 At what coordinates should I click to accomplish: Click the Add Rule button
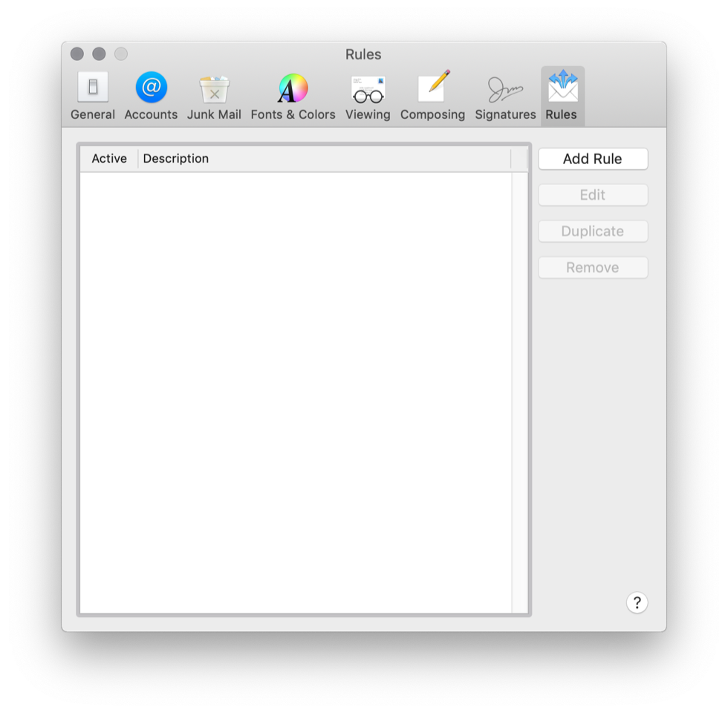(593, 159)
